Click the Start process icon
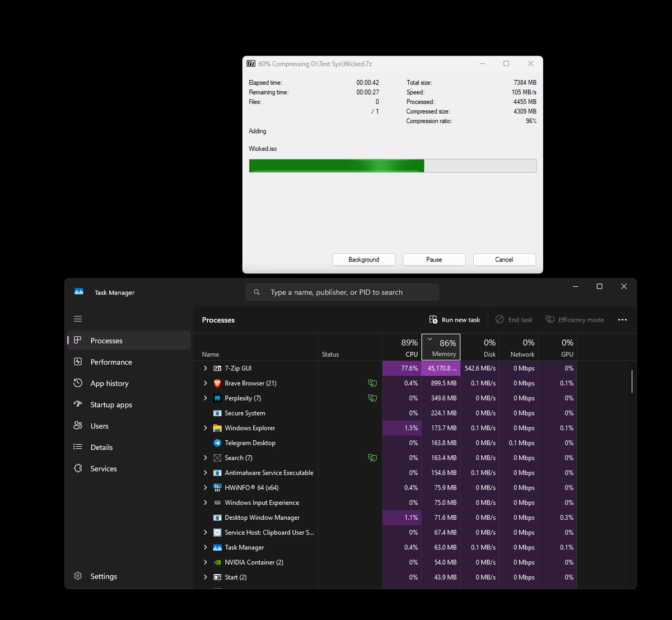 217,577
